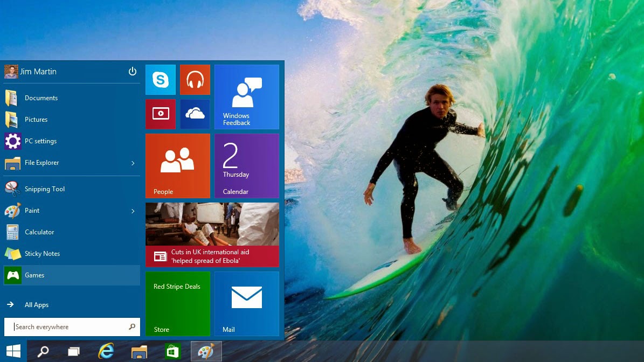Click the magnifier icon in the search box
644x362 pixels.
point(132,326)
